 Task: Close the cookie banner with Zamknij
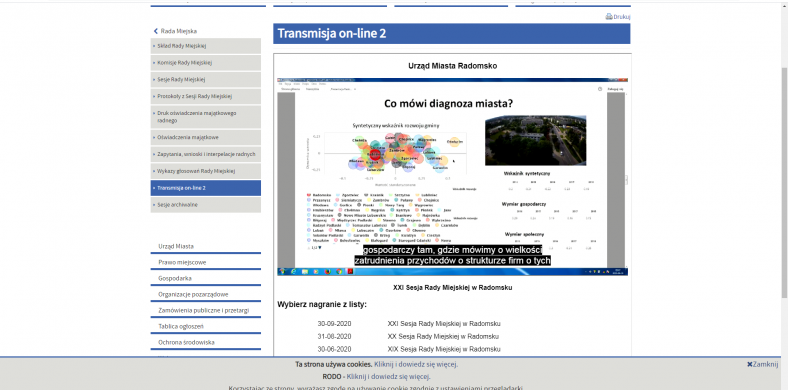pos(762,364)
